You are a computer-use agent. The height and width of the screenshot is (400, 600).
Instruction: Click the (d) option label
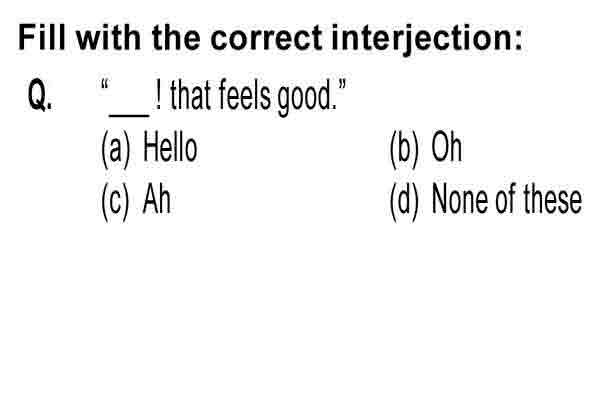404,201
